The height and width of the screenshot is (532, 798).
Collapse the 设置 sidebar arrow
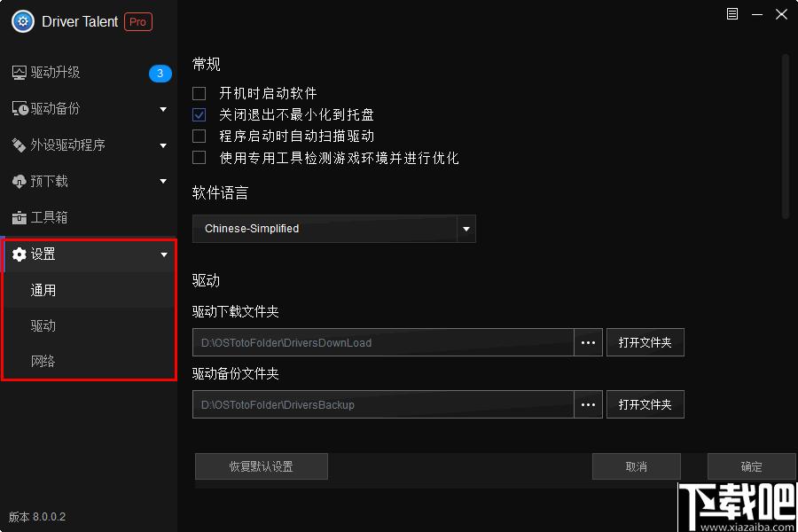pyautogui.click(x=163, y=254)
